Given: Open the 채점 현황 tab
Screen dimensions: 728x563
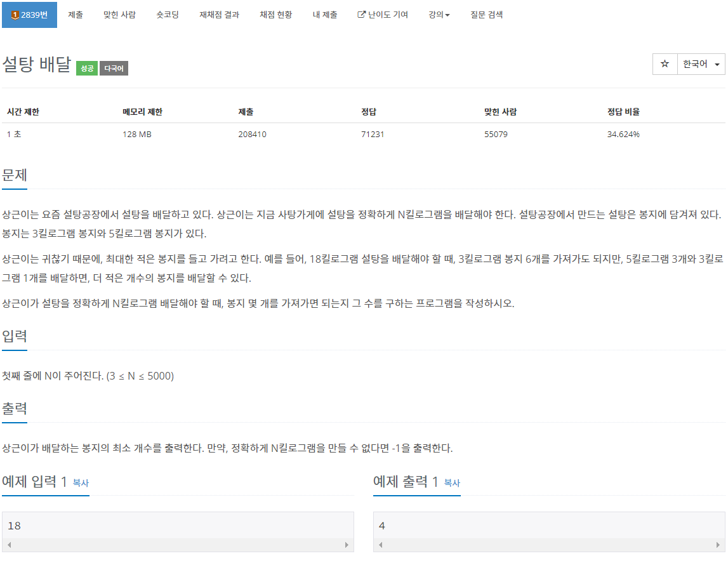Looking at the screenshot, I should pos(276,15).
